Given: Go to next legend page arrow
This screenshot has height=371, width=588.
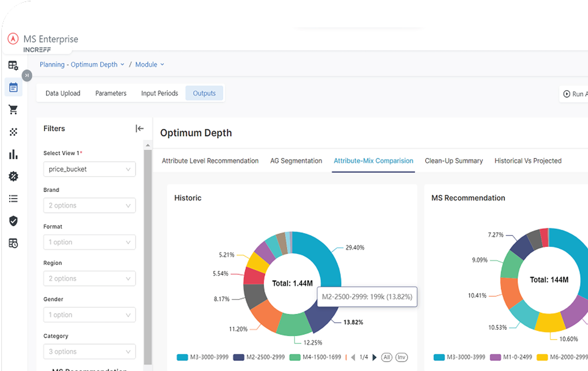Looking at the screenshot, I should click(374, 357).
